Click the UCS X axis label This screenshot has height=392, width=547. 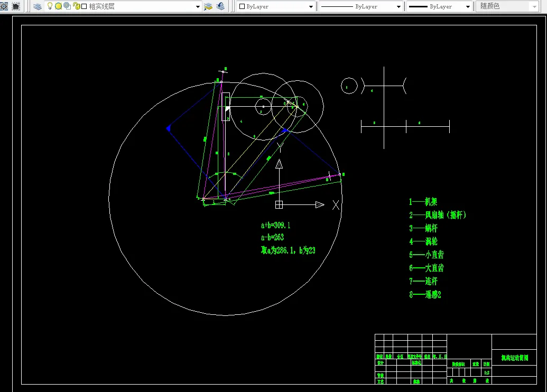click(x=336, y=205)
